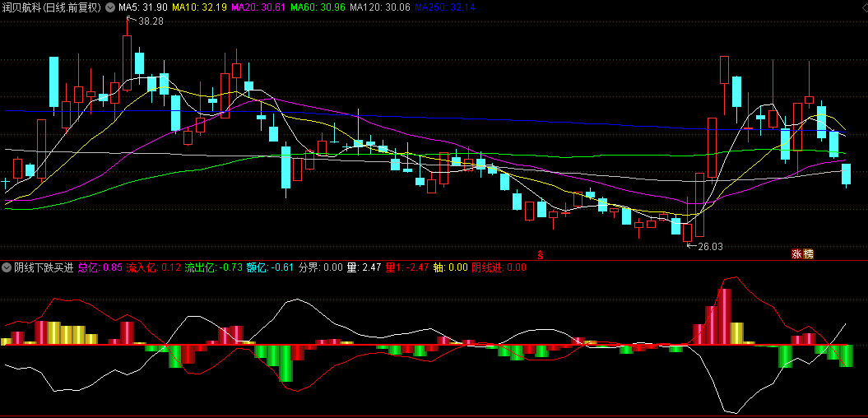Click the 26.03 low price label

(x=710, y=246)
